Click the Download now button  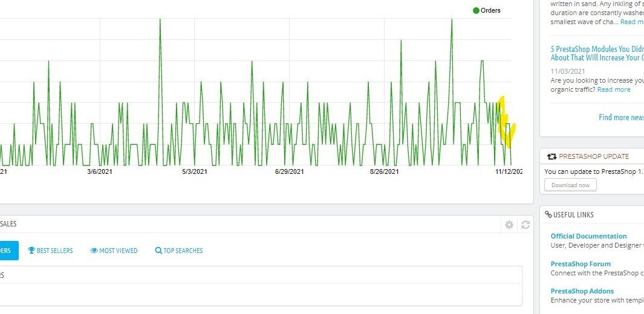(570, 185)
